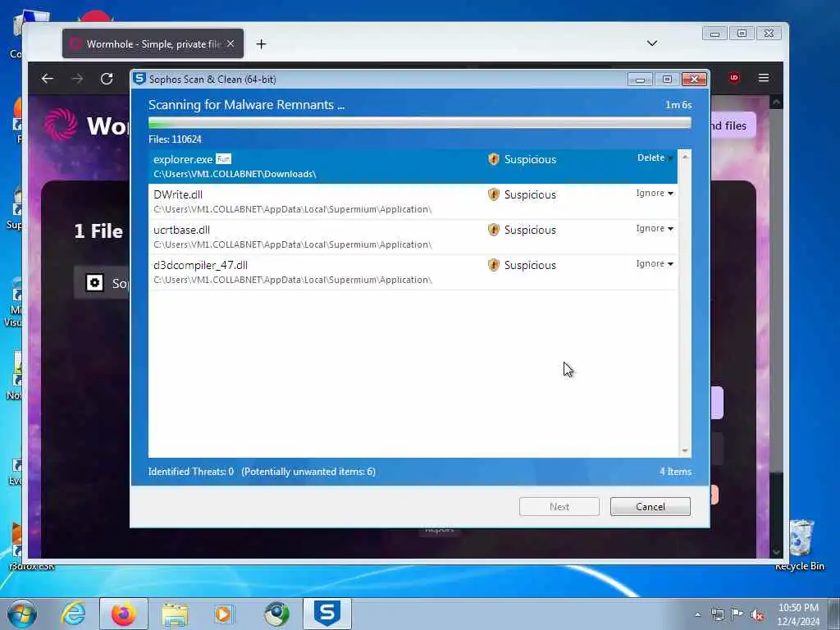Image resolution: width=840 pixels, height=630 pixels.
Task: Open the Windows Start menu
Action: tap(22, 614)
